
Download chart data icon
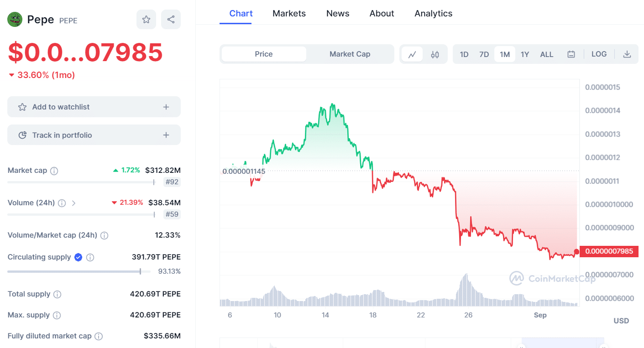coord(627,54)
